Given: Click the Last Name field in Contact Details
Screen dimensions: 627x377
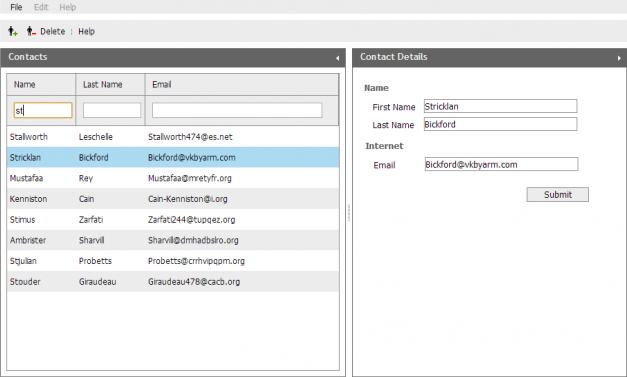Looking at the screenshot, I should pos(501,124).
